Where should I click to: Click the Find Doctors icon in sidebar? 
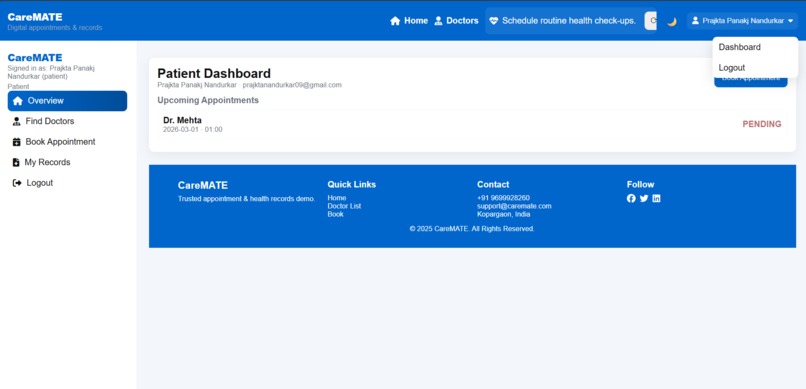tap(16, 121)
